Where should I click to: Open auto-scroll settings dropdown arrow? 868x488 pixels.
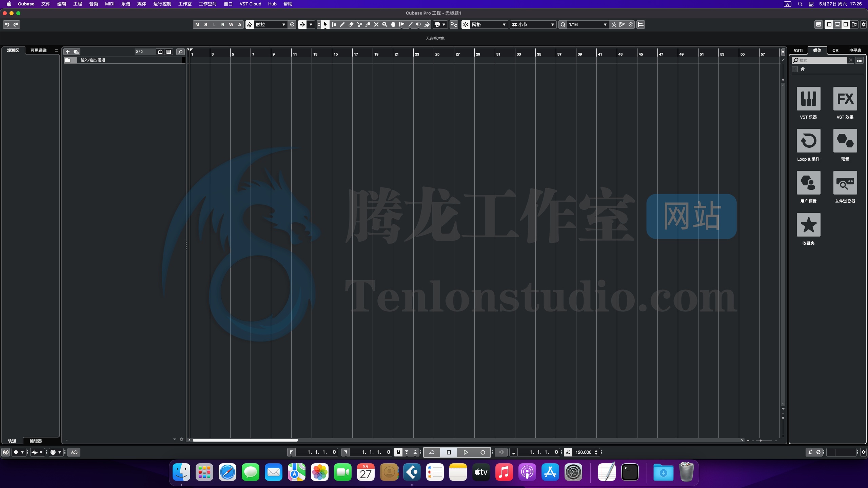[311, 24]
